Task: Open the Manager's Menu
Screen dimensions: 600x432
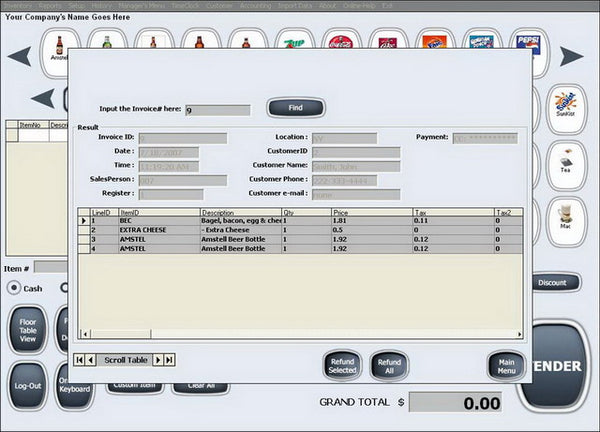Action: click(142, 6)
